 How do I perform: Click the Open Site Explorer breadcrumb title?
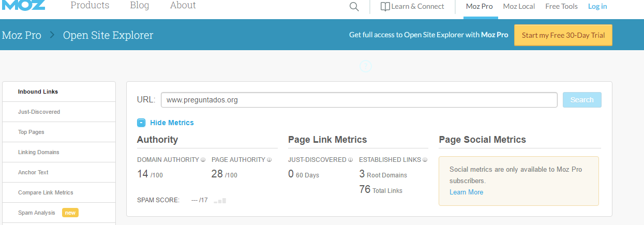click(x=108, y=35)
